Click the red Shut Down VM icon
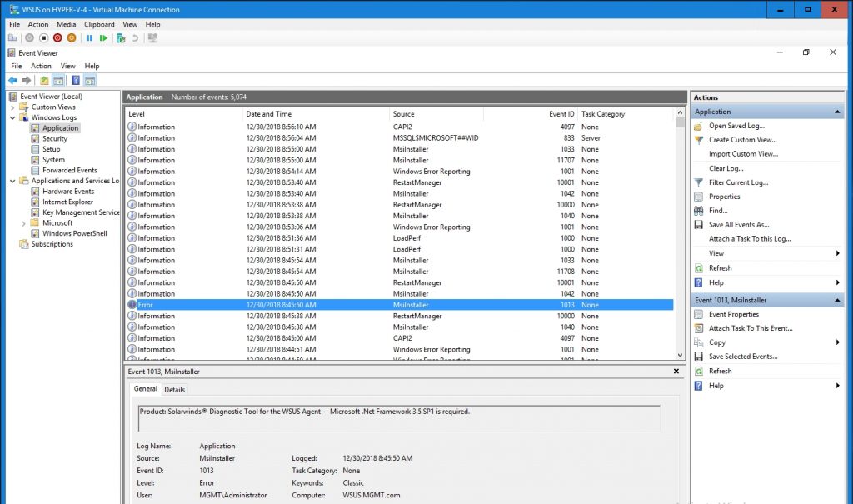The image size is (853, 504). coord(57,38)
